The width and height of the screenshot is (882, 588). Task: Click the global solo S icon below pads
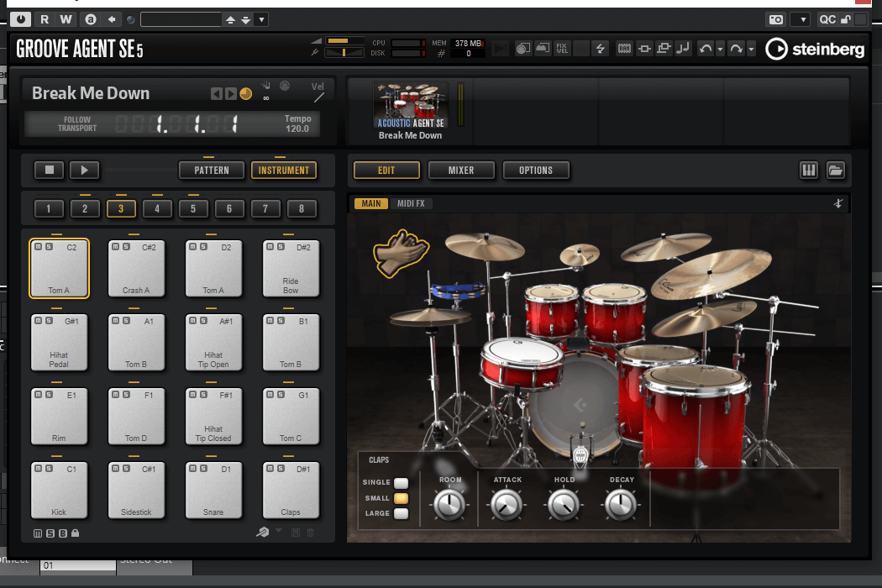pos(50,533)
